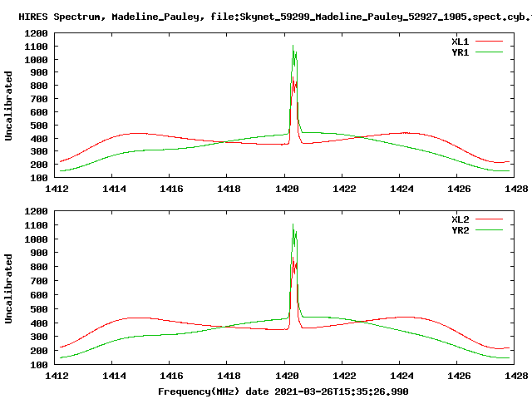This screenshot has width=532, height=399.
Task: Click the 1100 tick on the lower plot
Action: tap(36, 225)
